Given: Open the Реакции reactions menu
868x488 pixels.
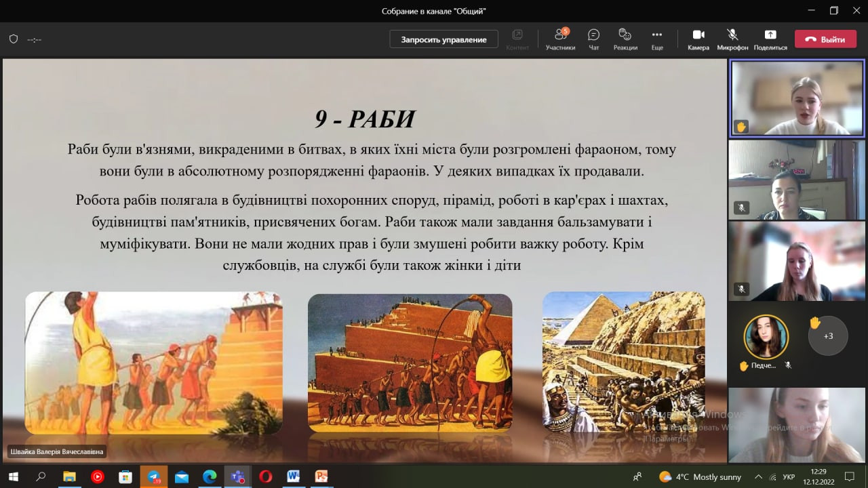Looking at the screenshot, I should point(625,39).
